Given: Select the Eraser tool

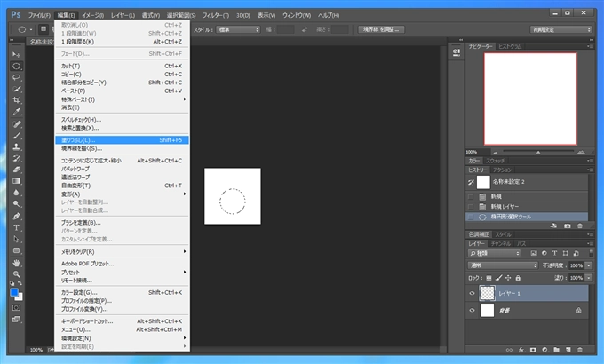Looking at the screenshot, I should tap(16, 170).
